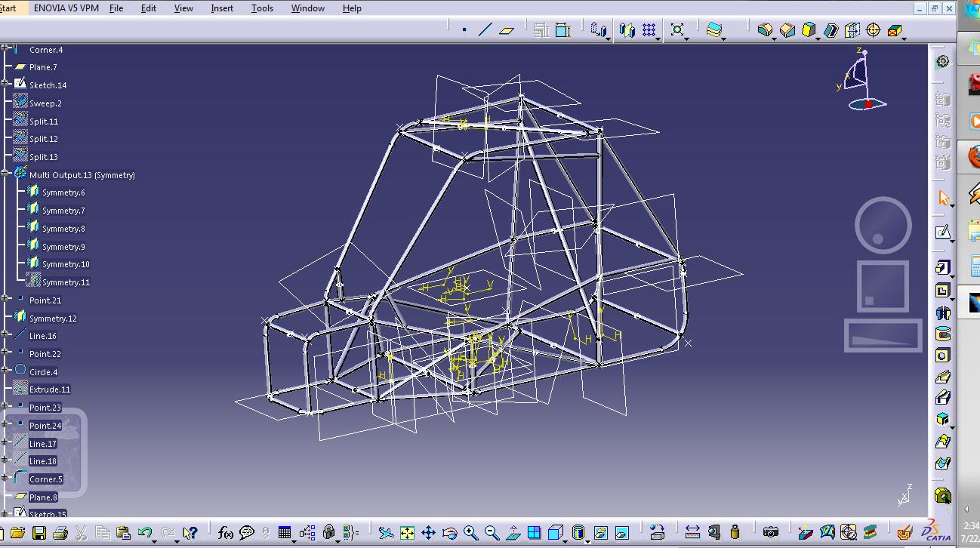980x548 pixels.
Task: Select Plane.7 in the tree
Action: click(43, 67)
